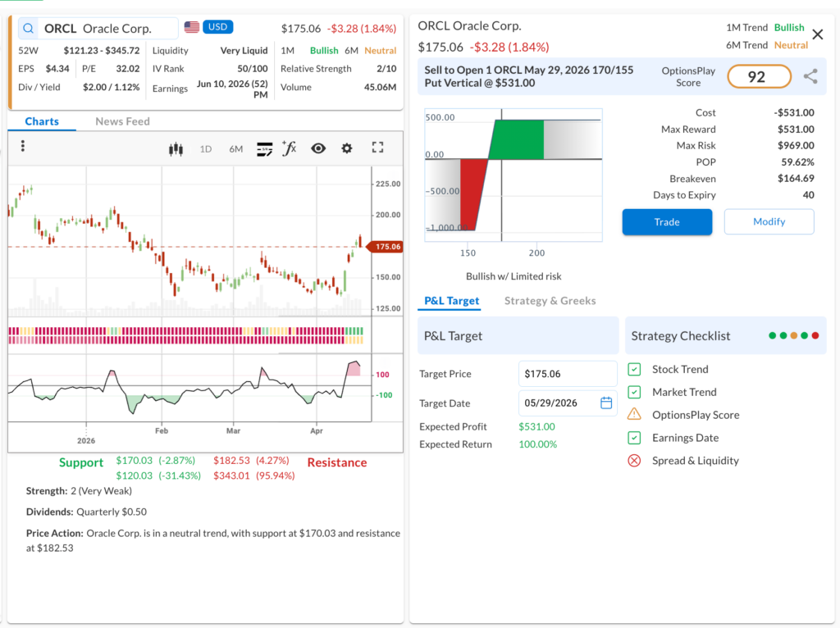This screenshot has height=628, width=840.
Task: Click the Modify button
Action: tap(769, 221)
